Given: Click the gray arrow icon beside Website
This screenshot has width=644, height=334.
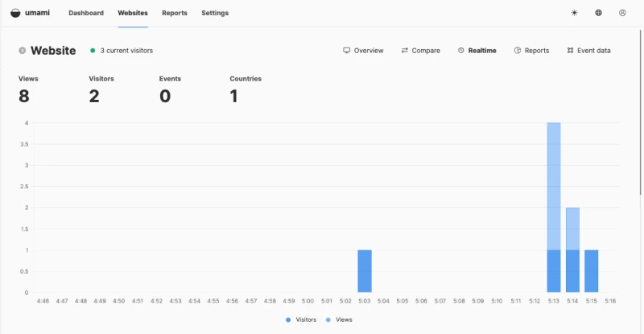Looking at the screenshot, I should tap(23, 51).
